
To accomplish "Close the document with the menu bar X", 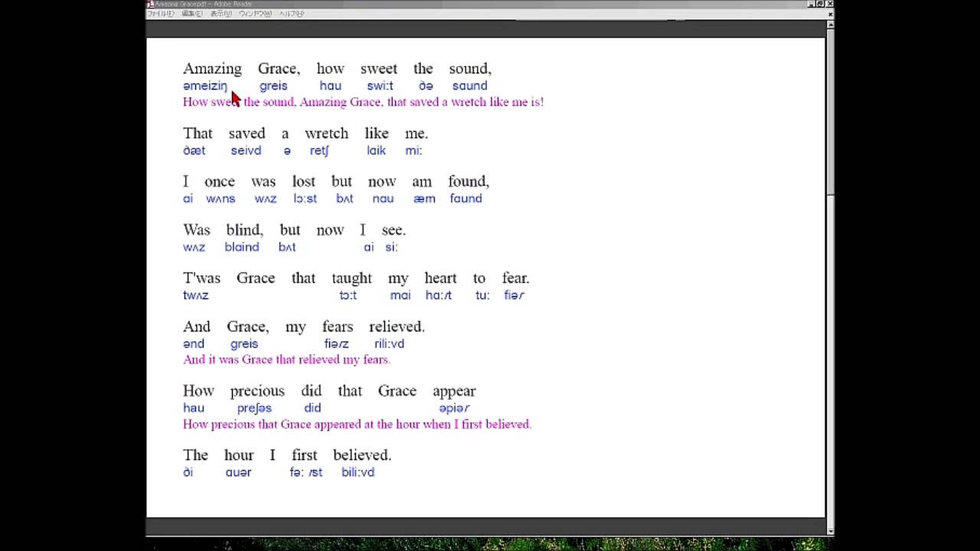I will (x=830, y=15).
